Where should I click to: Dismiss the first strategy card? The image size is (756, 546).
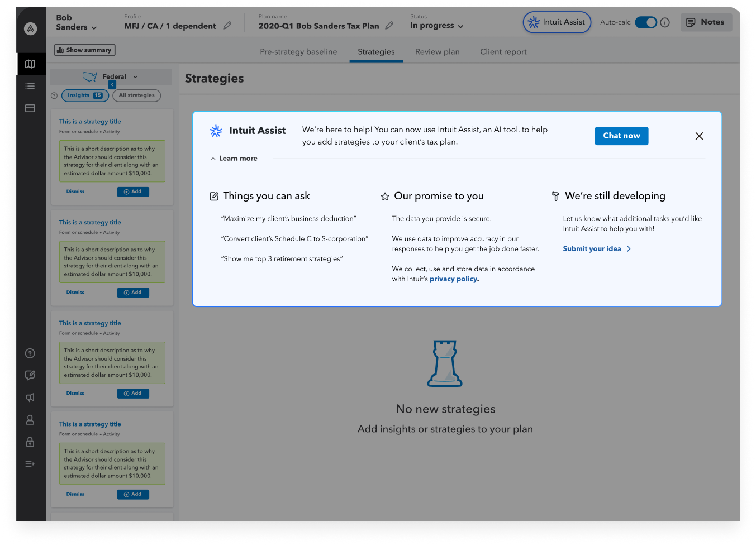(x=75, y=191)
